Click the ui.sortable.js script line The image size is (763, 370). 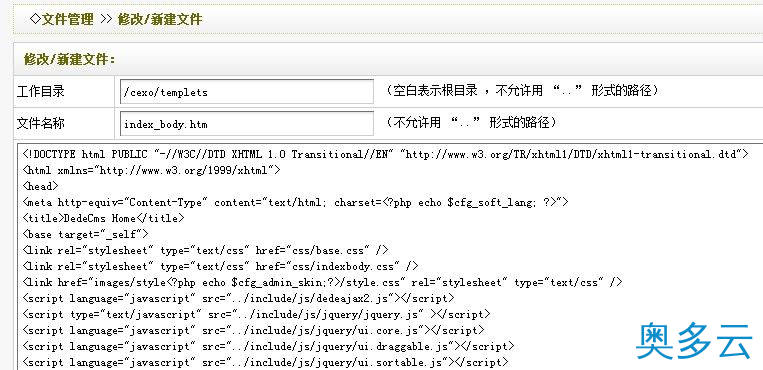point(265,362)
